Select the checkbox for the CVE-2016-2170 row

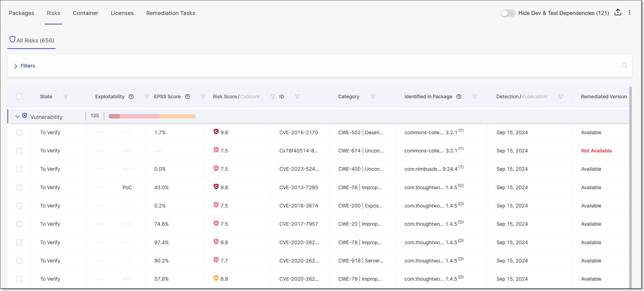(x=19, y=132)
